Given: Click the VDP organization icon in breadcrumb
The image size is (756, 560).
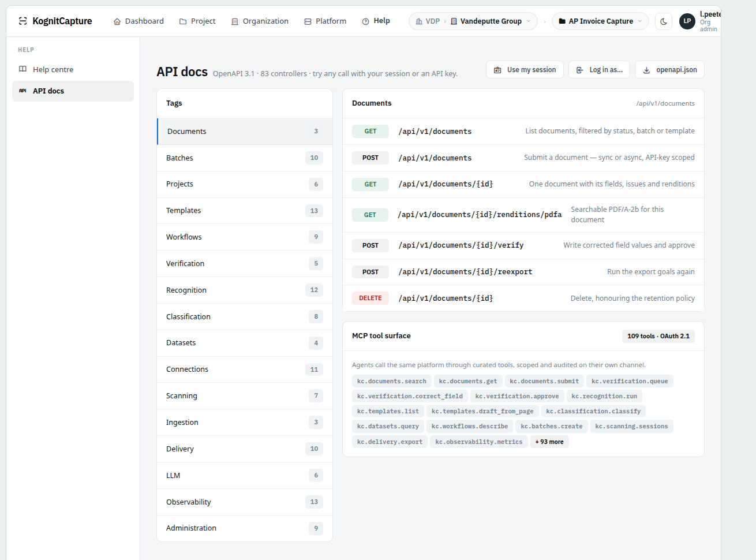Looking at the screenshot, I should coord(419,21).
